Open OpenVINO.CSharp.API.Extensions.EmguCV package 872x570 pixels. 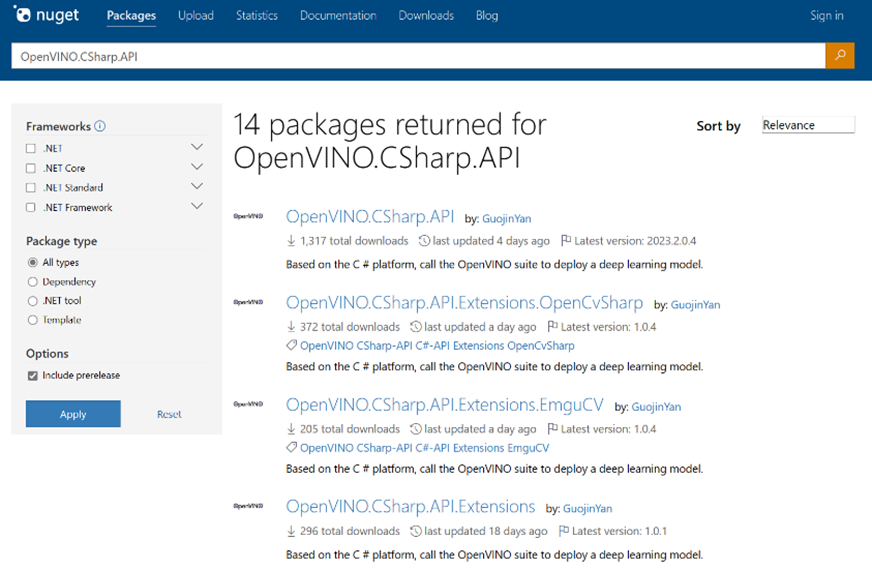[444, 405]
